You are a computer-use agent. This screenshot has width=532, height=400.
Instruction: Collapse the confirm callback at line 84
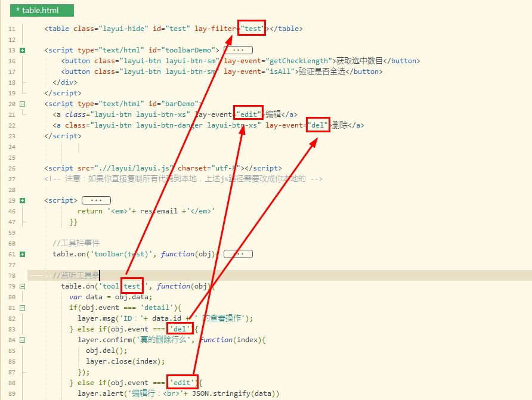pos(23,340)
